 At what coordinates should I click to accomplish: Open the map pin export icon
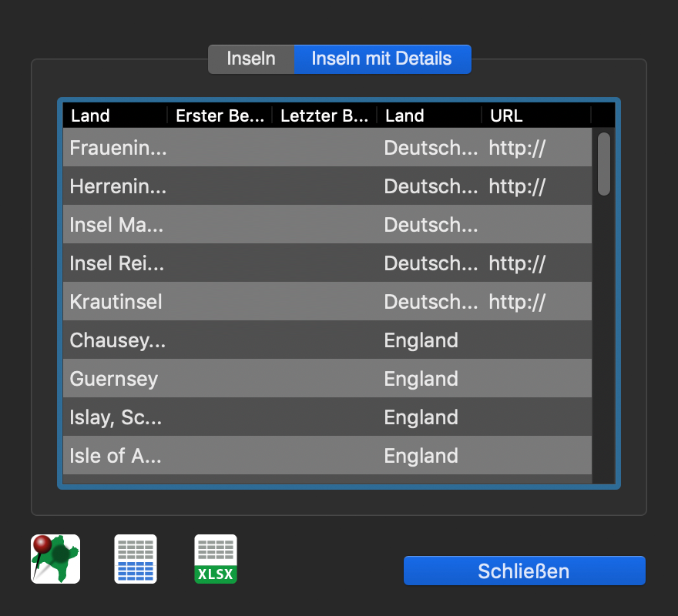point(55,559)
